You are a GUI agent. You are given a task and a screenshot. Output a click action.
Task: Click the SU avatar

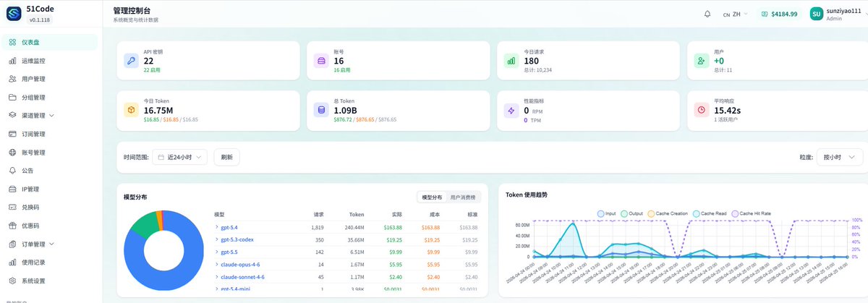(817, 14)
